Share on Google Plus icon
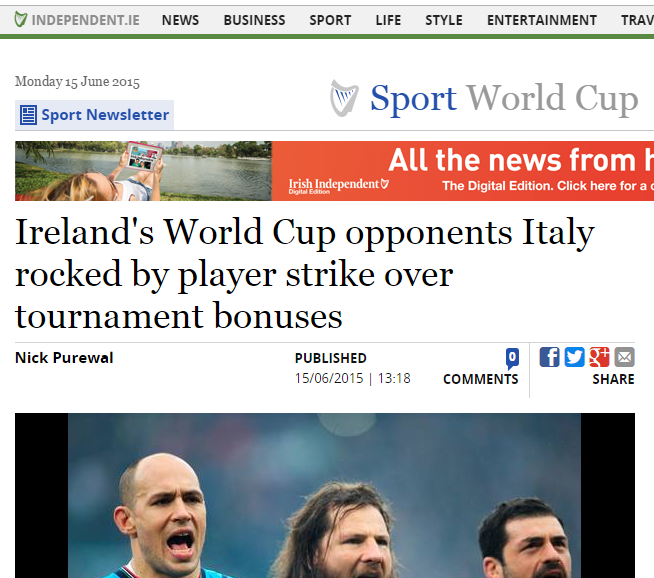This screenshot has width=654, height=578. (x=599, y=357)
